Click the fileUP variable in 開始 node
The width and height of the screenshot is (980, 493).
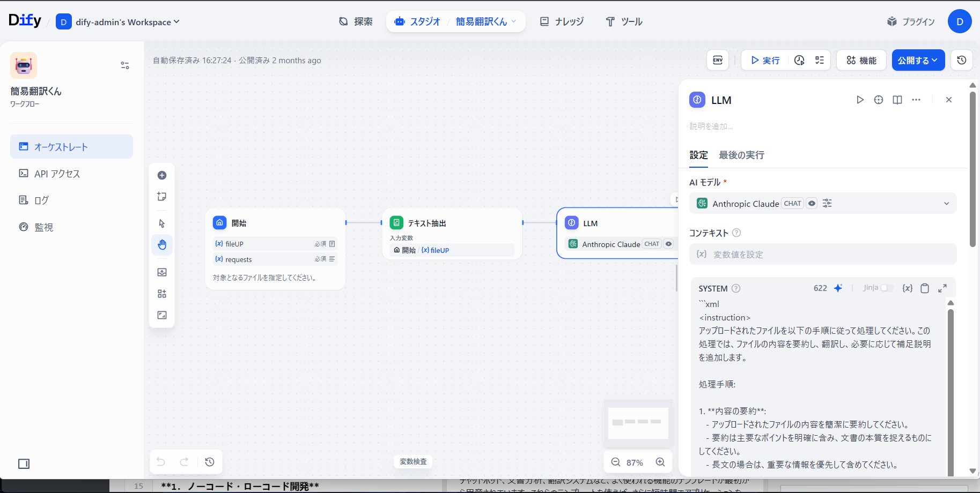(x=275, y=244)
